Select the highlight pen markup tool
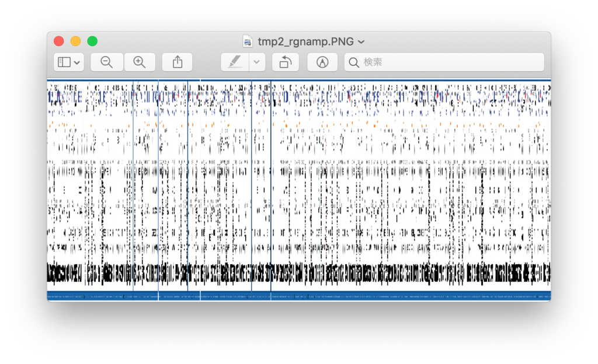 click(x=235, y=62)
